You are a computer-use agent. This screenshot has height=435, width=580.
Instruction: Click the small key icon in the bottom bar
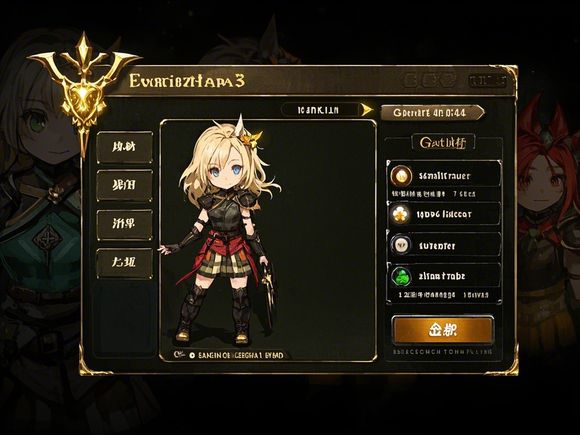pyautogui.click(x=179, y=355)
